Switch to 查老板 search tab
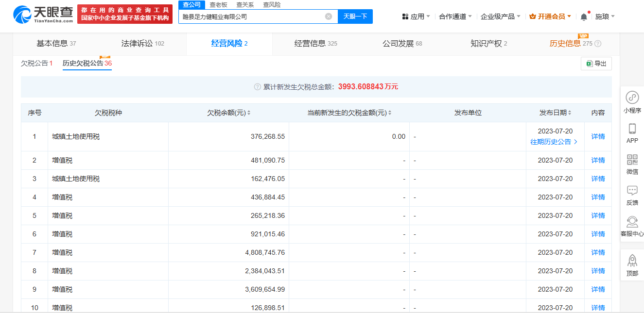 (218, 4)
